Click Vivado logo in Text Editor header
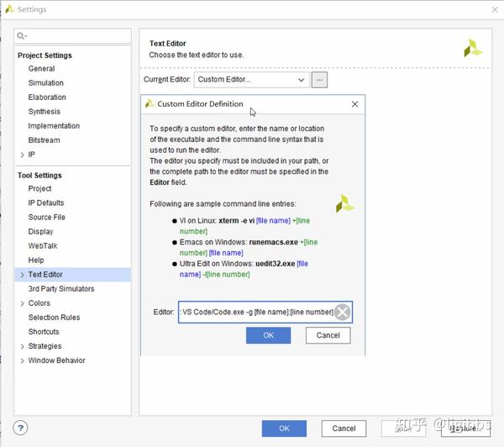 click(472, 48)
